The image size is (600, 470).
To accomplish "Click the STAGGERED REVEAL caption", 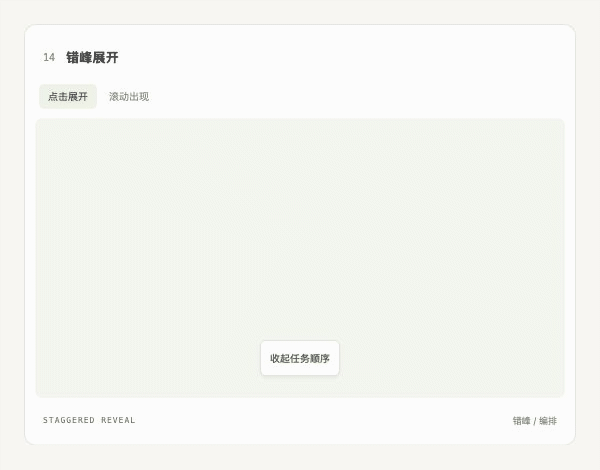I will [89, 420].
